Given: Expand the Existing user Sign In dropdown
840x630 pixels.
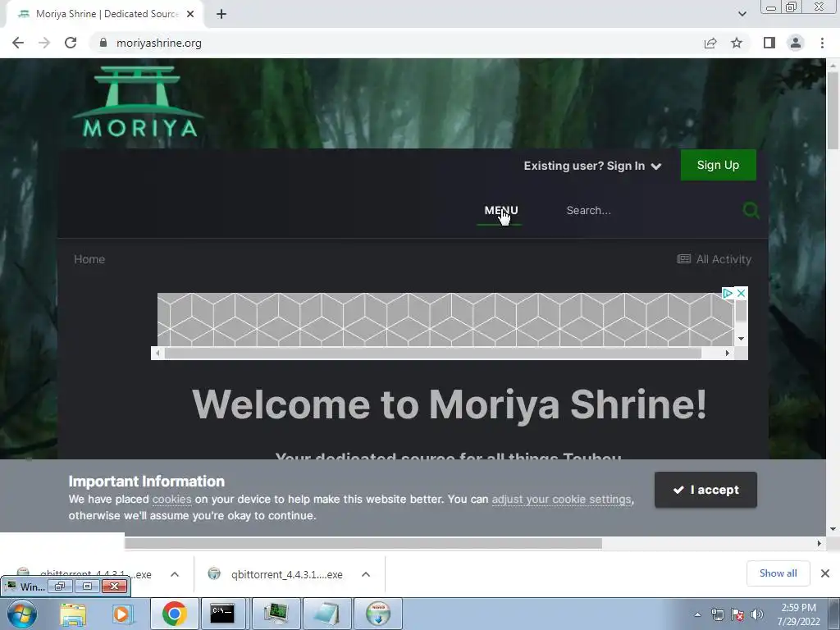Looking at the screenshot, I should [592, 166].
